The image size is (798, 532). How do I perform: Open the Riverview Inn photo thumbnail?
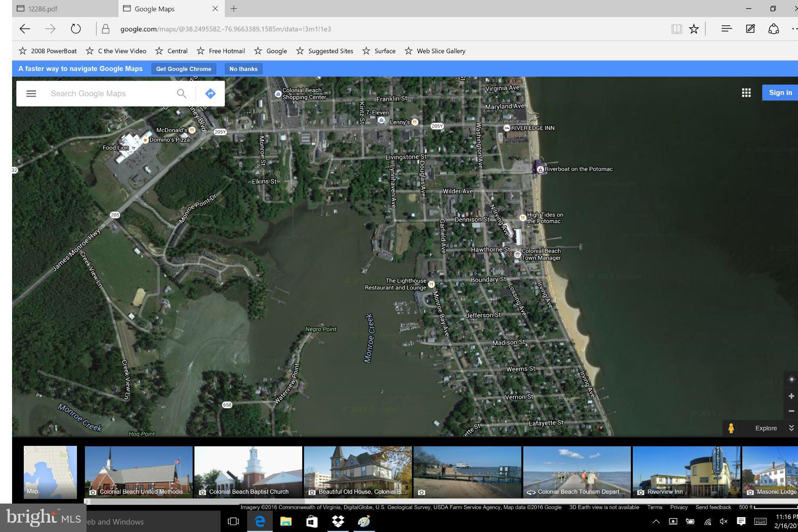tap(686, 472)
